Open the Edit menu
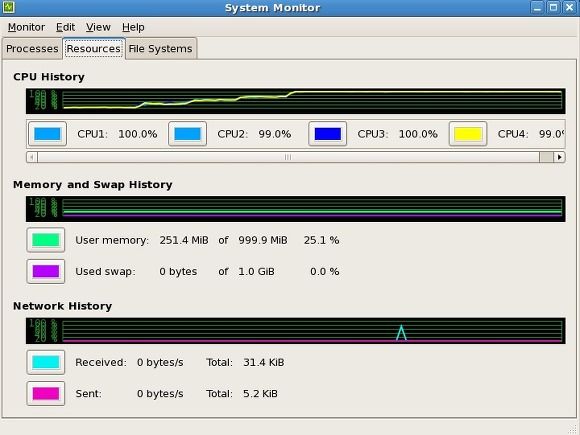 point(65,27)
